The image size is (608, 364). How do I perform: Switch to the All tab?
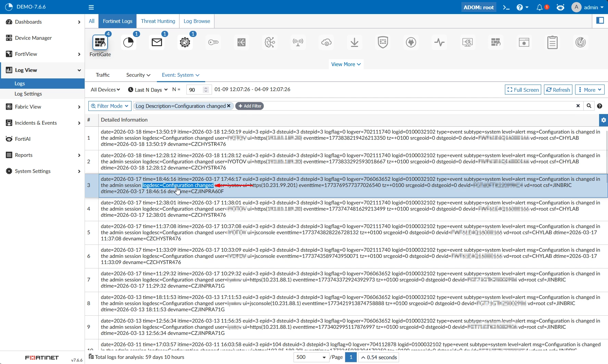[x=91, y=21]
